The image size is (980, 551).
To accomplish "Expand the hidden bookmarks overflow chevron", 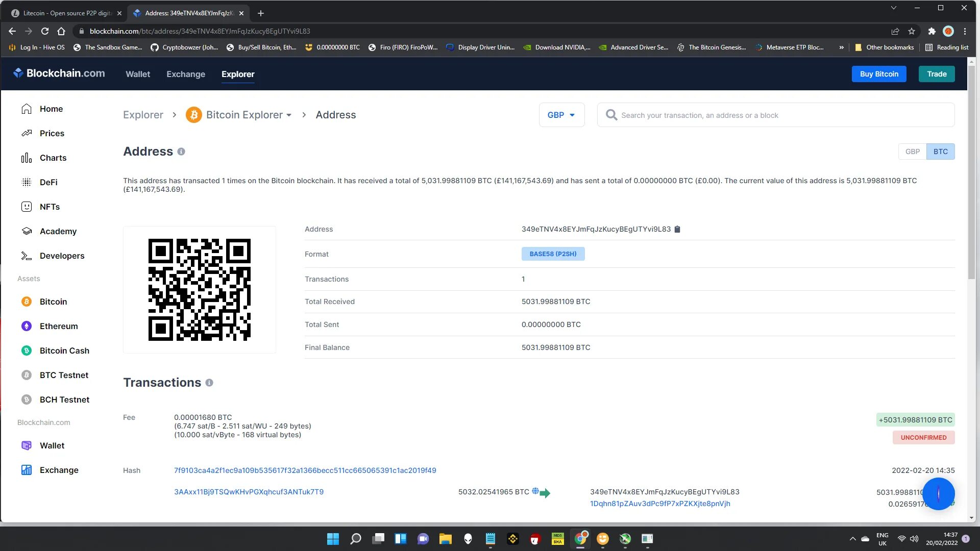I will click(x=841, y=47).
